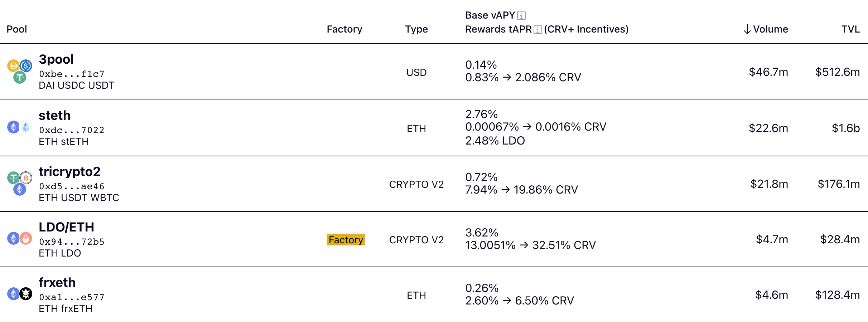Click address 0x94...72b5 under LDO/ETH

click(71, 241)
